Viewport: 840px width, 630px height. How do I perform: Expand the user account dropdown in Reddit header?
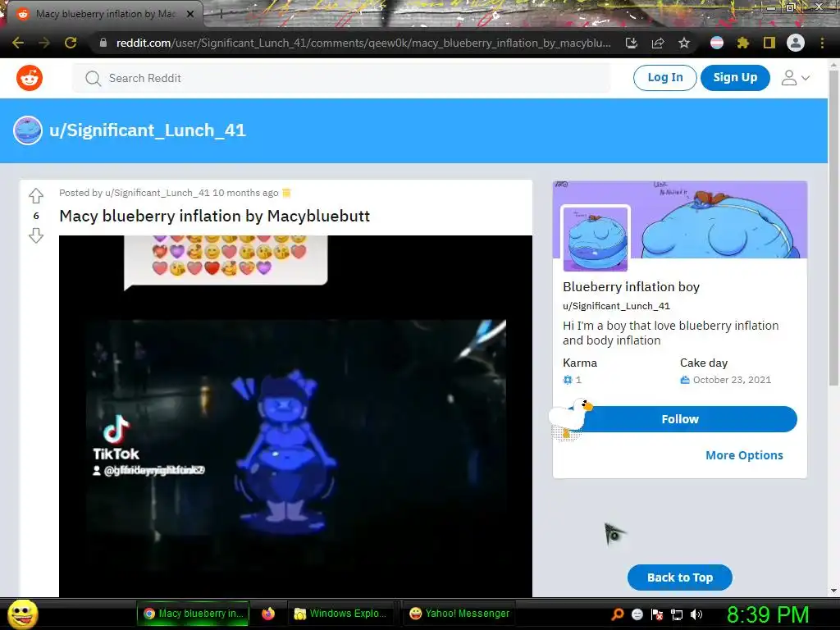[796, 78]
